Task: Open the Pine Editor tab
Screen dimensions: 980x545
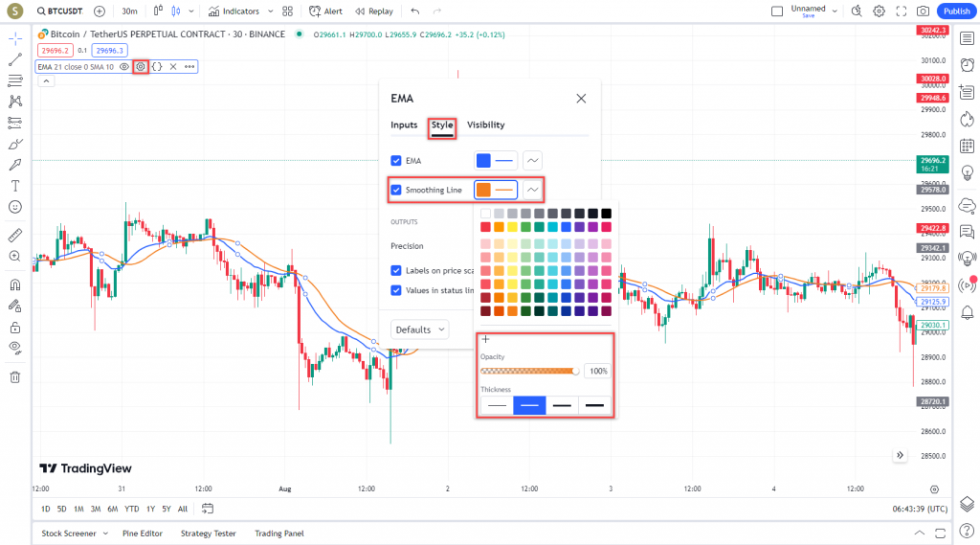Action: [x=143, y=534]
